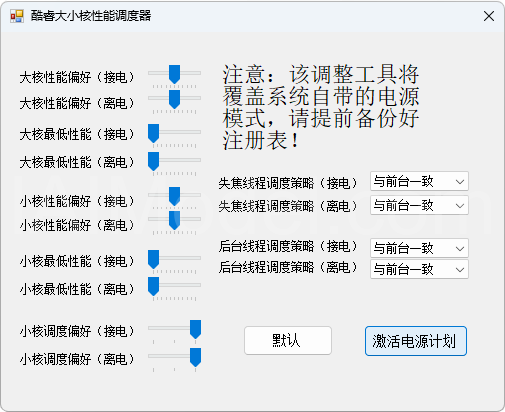Click the 小核调度偏好（接电）slider thumb
This screenshot has width=505, height=412.
pos(195,329)
